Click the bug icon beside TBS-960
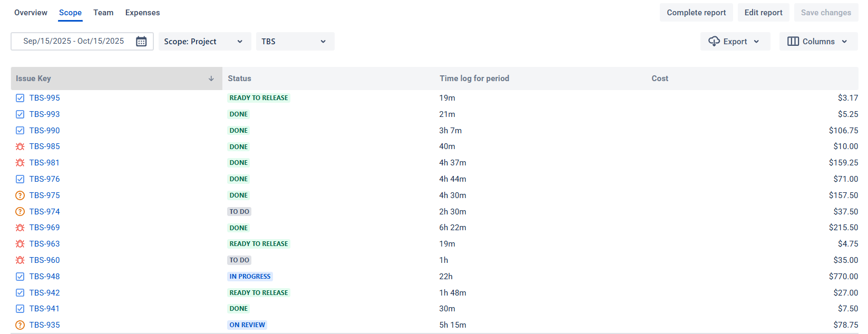Screen dimensions: 868x334 pyautogui.click(x=20, y=260)
